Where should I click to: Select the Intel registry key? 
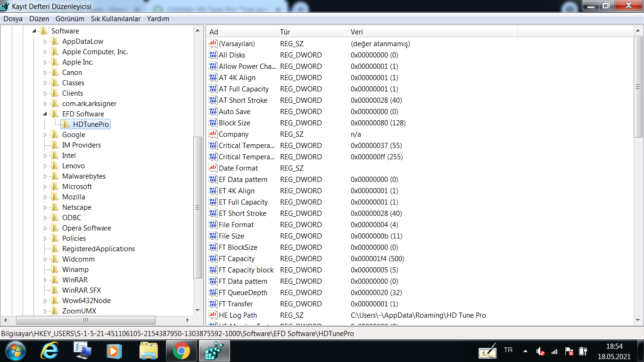(x=69, y=156)
